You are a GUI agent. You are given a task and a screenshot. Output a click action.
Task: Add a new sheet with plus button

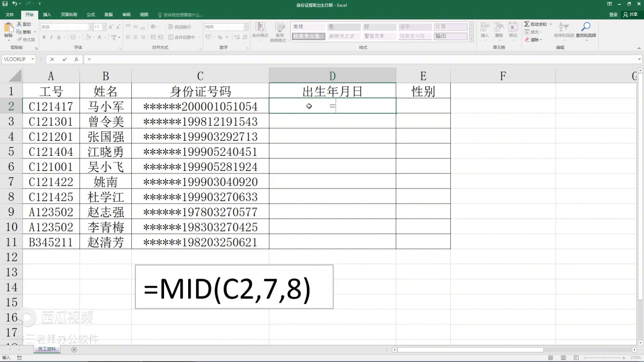coord(74,349)
